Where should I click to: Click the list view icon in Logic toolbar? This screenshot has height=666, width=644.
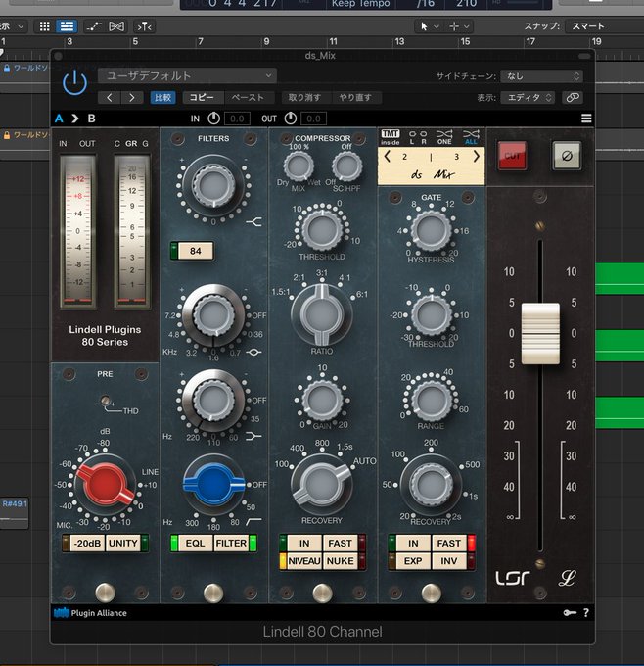coord(67,26)
